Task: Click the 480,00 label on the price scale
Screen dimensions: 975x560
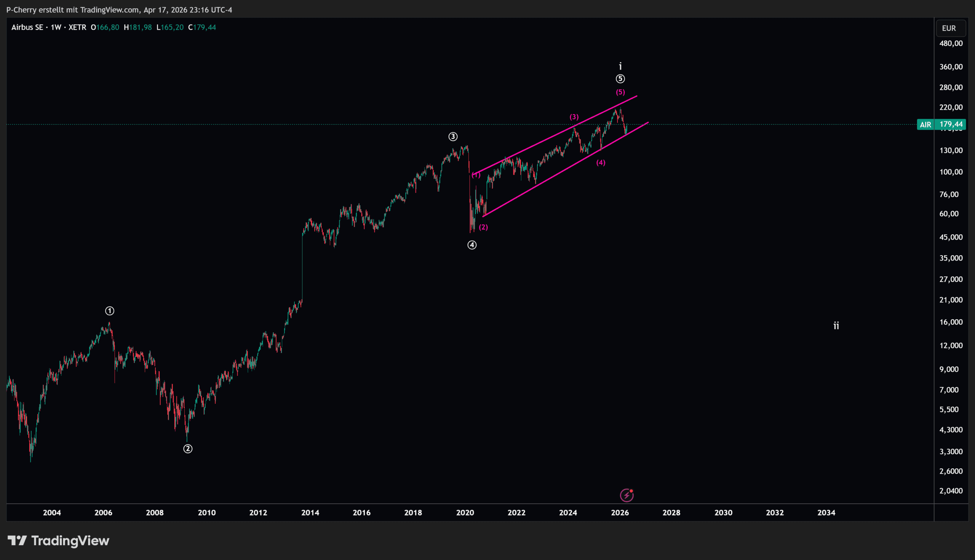Action: 951,43
